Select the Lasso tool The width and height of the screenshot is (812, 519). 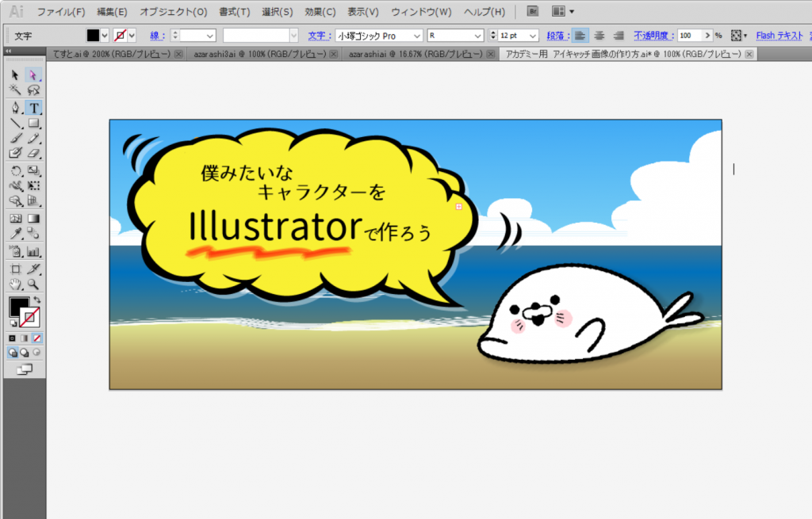[x=33, y=90]
